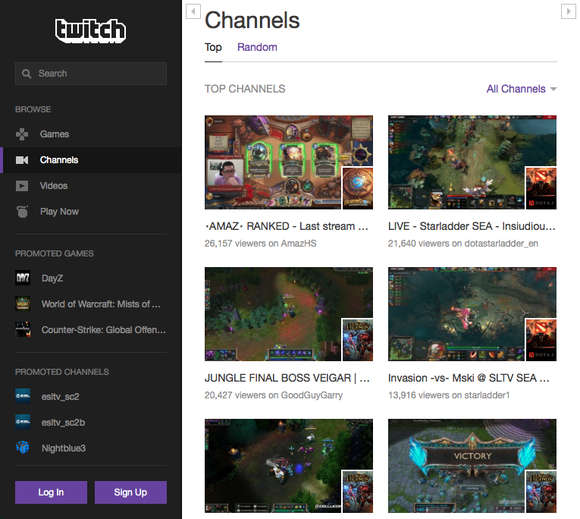Open Counter-Strike: Global Offensive promoted game
The width and height of the screenshot is (580, 519).
coord(104,330)
